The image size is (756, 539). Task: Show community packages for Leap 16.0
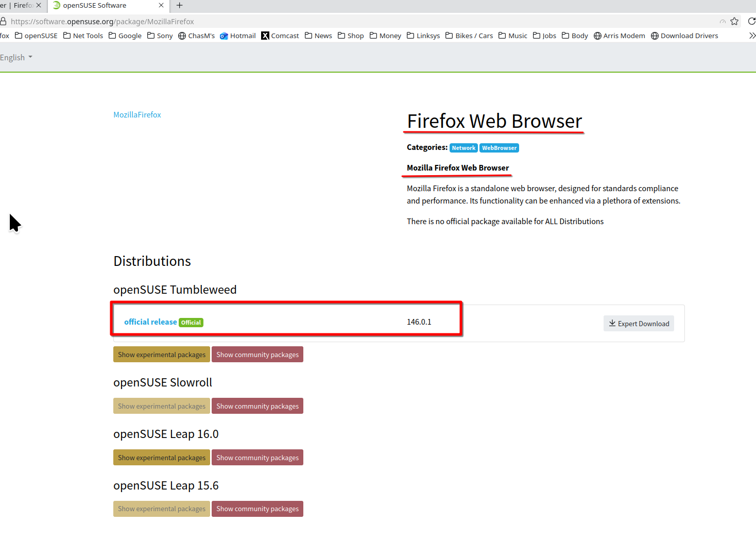point(257,458)
